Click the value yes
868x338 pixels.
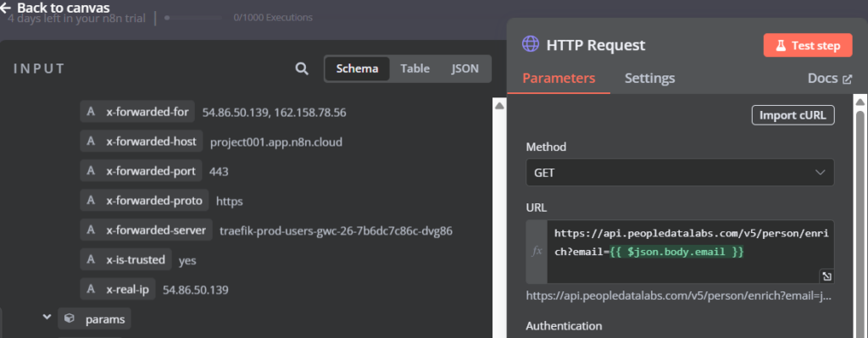point(187,261)
